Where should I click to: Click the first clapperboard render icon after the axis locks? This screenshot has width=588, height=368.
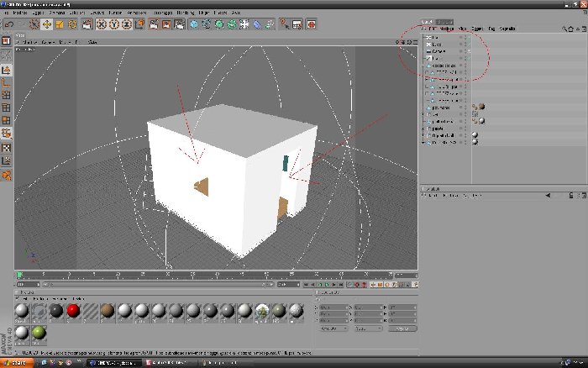(154, 24)
